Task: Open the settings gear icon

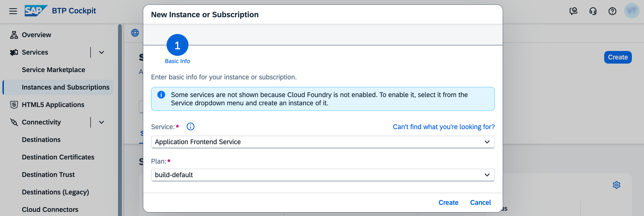Action: point(616,185)
